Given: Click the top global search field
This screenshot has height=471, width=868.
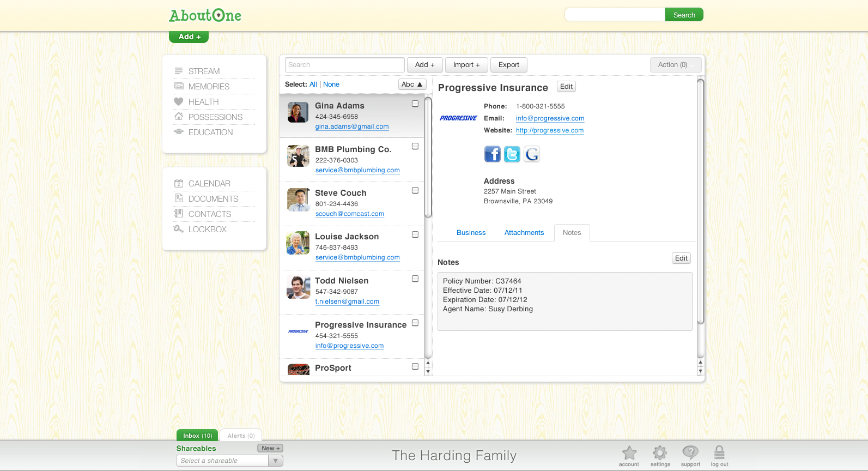Looking at the screenshot, I should click(x=615, y=15).
